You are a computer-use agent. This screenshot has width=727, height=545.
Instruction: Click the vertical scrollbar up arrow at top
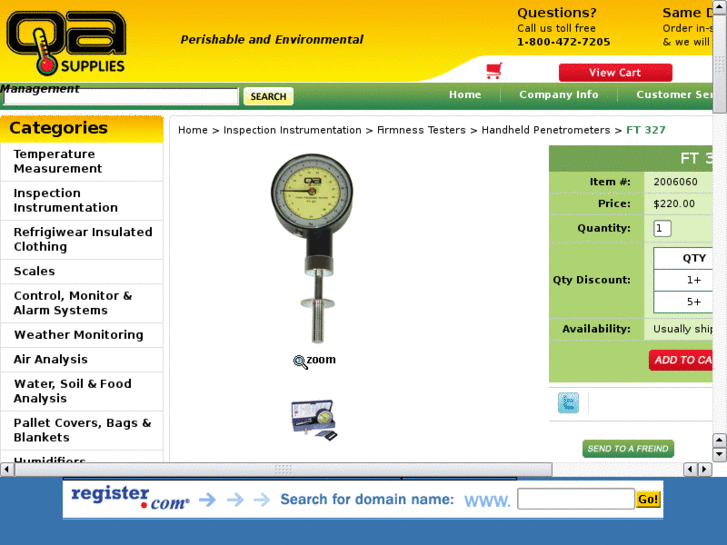click(x=719, y=6)
